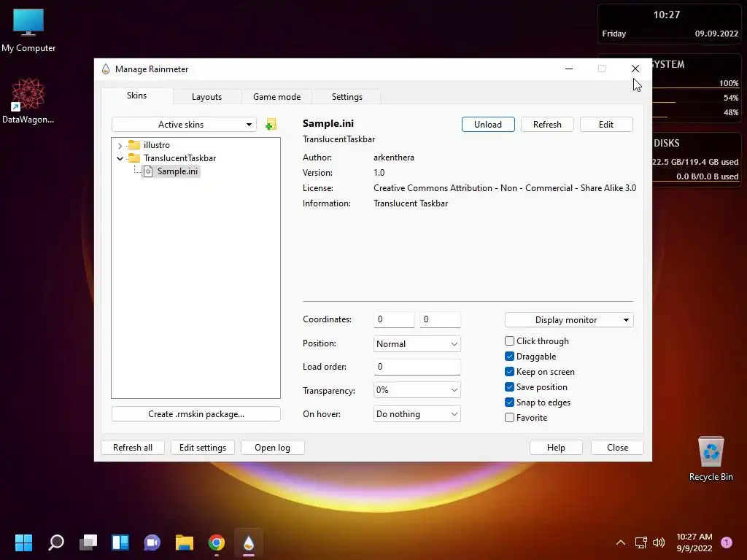The image size is (747, 560).
Task: Open the Display monitor dropdown
Action: pos(569,320)
